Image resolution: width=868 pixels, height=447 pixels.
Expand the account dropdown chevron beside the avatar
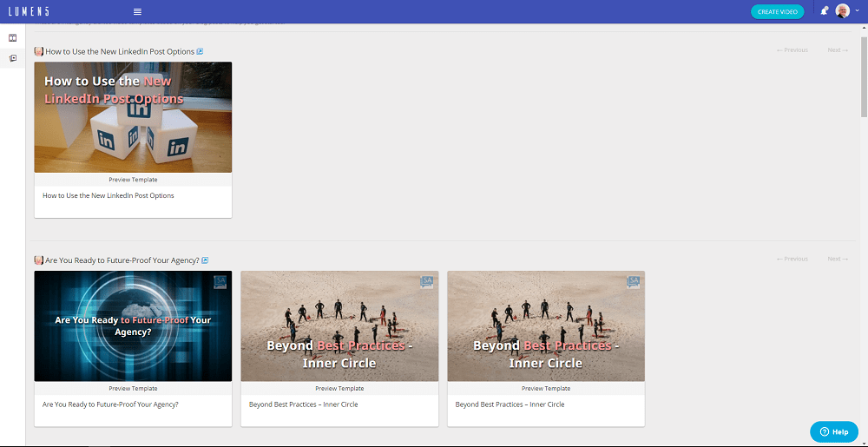click(858, 10)
